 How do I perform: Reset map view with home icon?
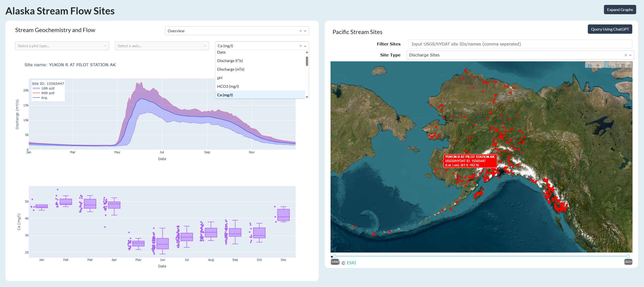click(629, 66)
